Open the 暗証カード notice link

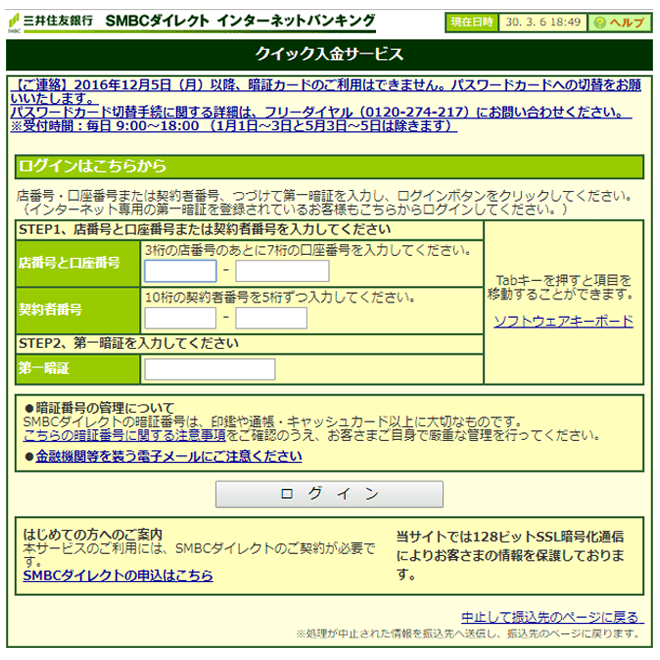tap(325, 105)
